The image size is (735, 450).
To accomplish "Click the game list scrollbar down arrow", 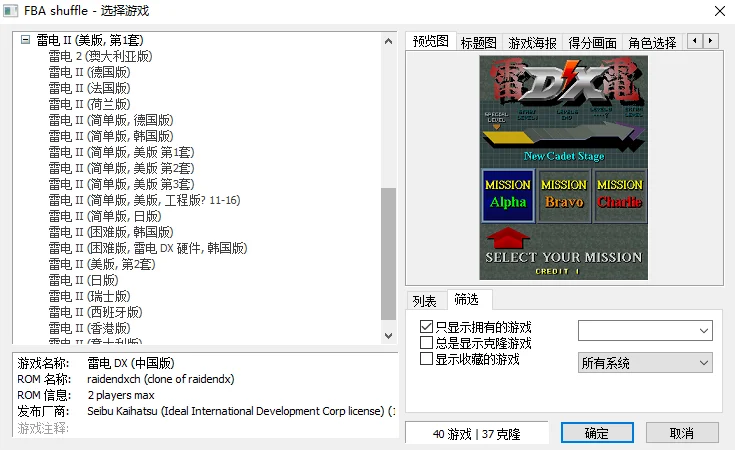I will pos(388,336).
